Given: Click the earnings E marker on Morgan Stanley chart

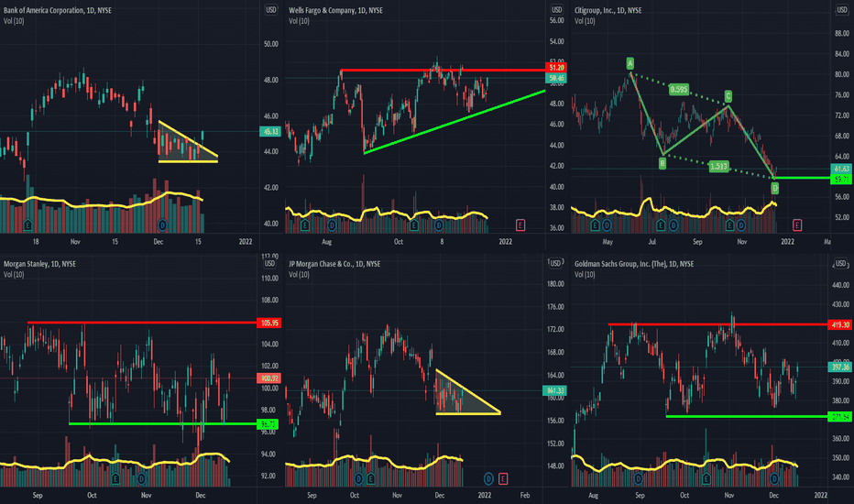Looking at the screenshot, I should [x=115, y=478].
